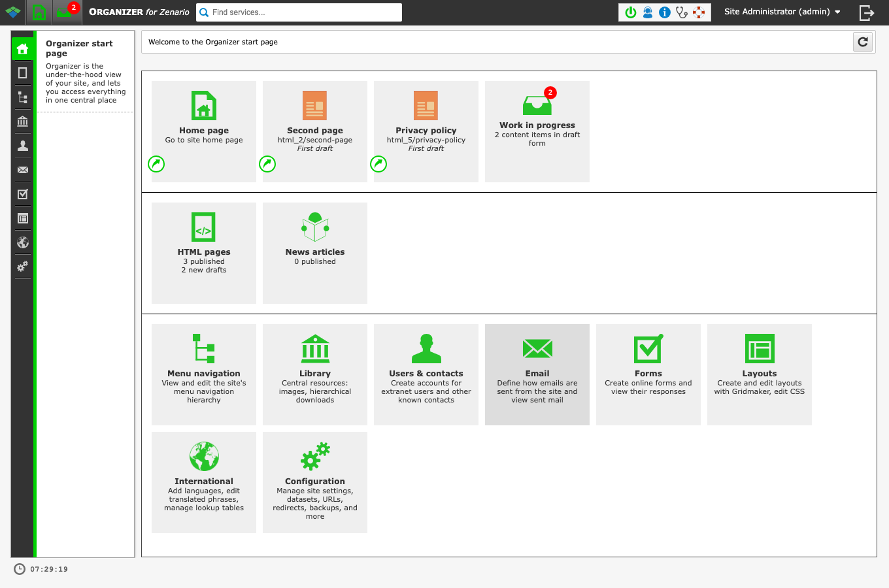Click the "Organizer for Zenario" title text

[x=139, y=12]
